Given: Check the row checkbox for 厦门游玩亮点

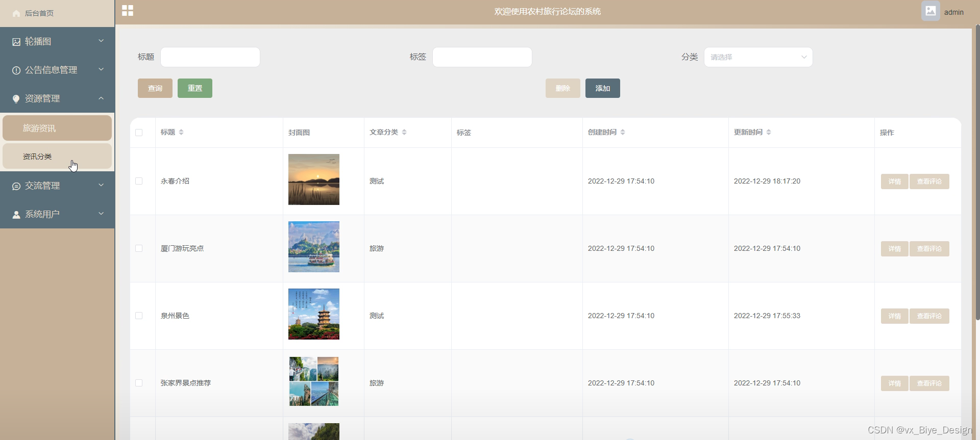Looking at the screenshot, I should pos(139,248).
